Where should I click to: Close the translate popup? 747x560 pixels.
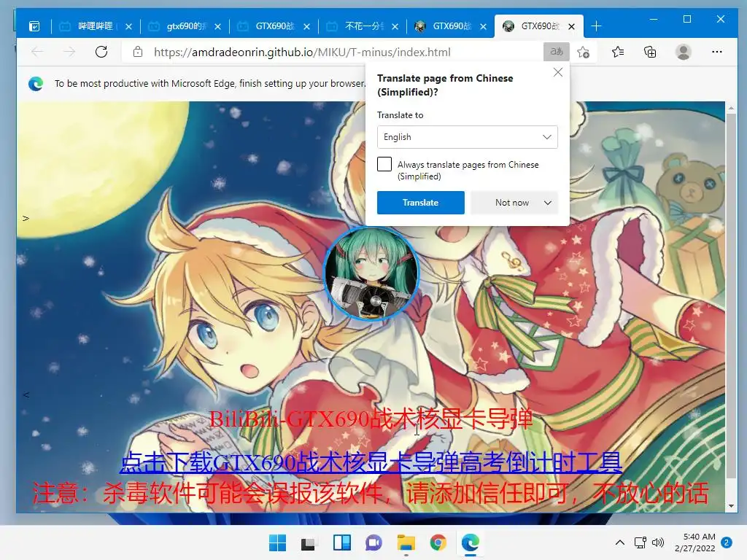[558, 72]
